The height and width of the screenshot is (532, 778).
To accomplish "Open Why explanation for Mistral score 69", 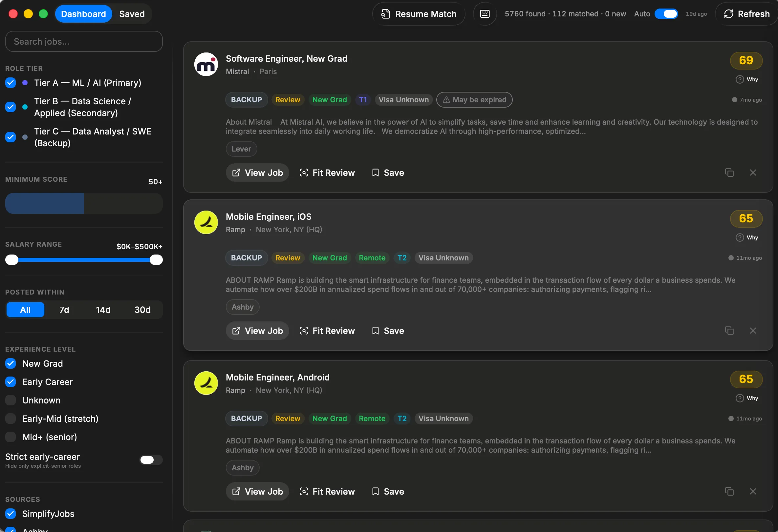I will [746, 80].
